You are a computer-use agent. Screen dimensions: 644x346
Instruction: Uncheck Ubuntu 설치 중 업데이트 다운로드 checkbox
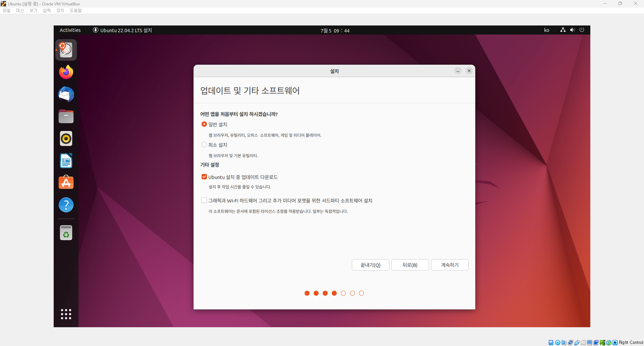click(204, 177)
